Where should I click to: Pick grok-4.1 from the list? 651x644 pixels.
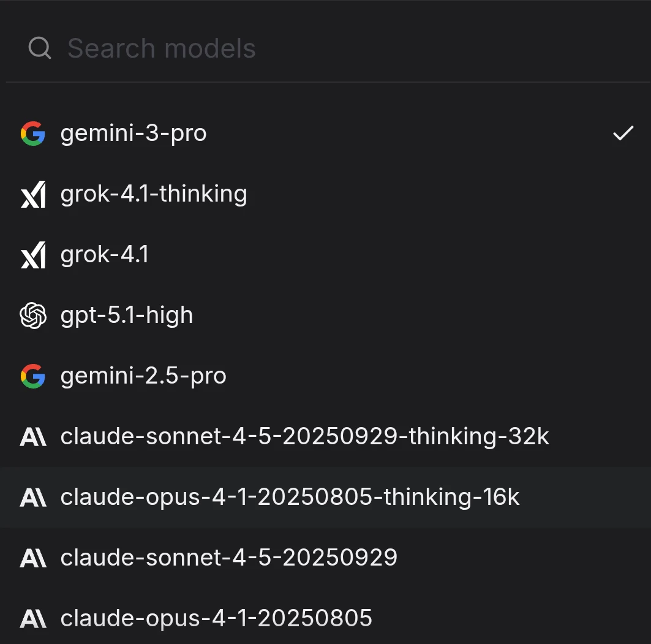105,255
